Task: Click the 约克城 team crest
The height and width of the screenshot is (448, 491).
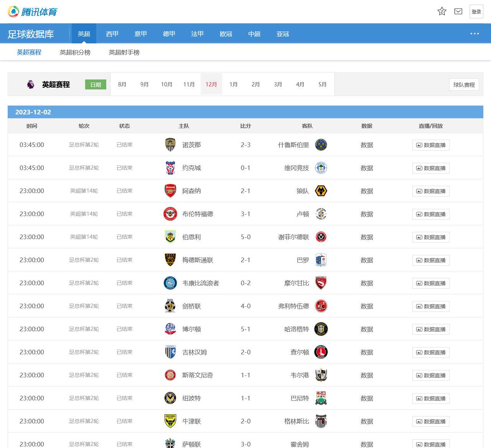Action: [x=170, y=168]
